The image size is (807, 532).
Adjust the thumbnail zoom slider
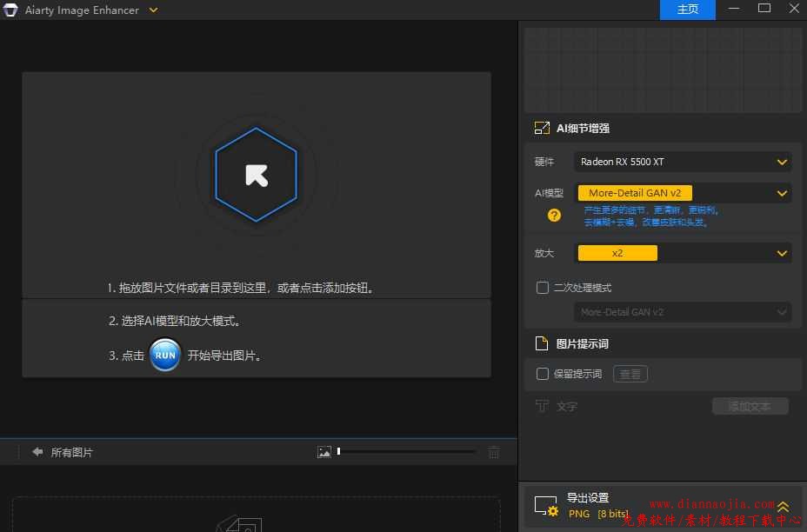coord(339,451)
